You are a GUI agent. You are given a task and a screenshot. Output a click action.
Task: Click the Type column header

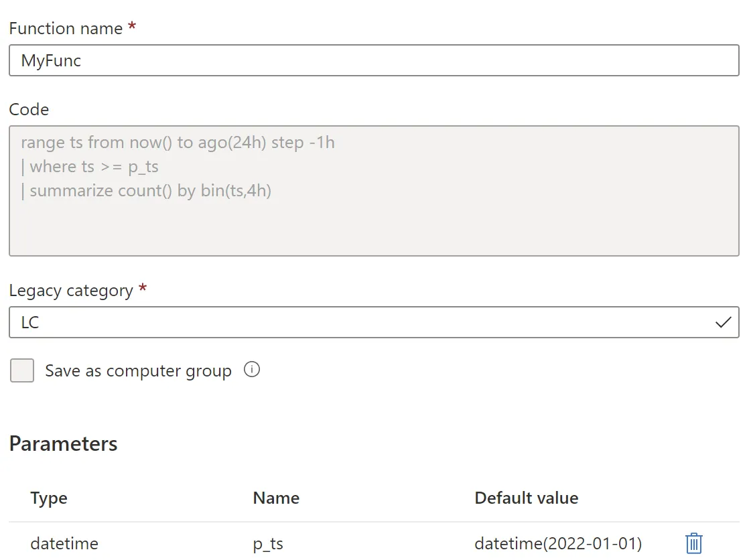point(49,498)
